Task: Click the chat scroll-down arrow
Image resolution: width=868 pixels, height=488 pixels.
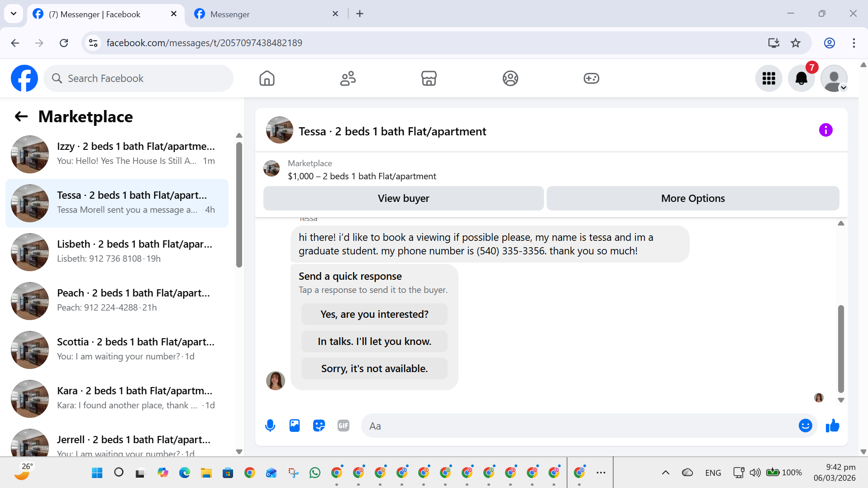Action: (x=841, y=400)
